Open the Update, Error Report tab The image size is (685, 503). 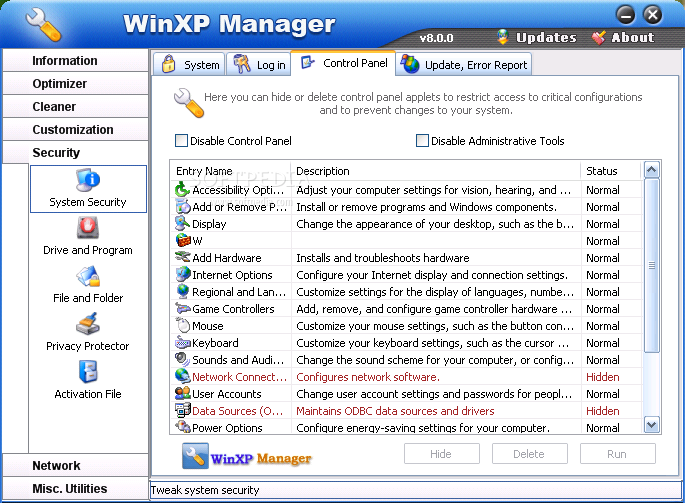pyautogui.click(x=464, y=65)
